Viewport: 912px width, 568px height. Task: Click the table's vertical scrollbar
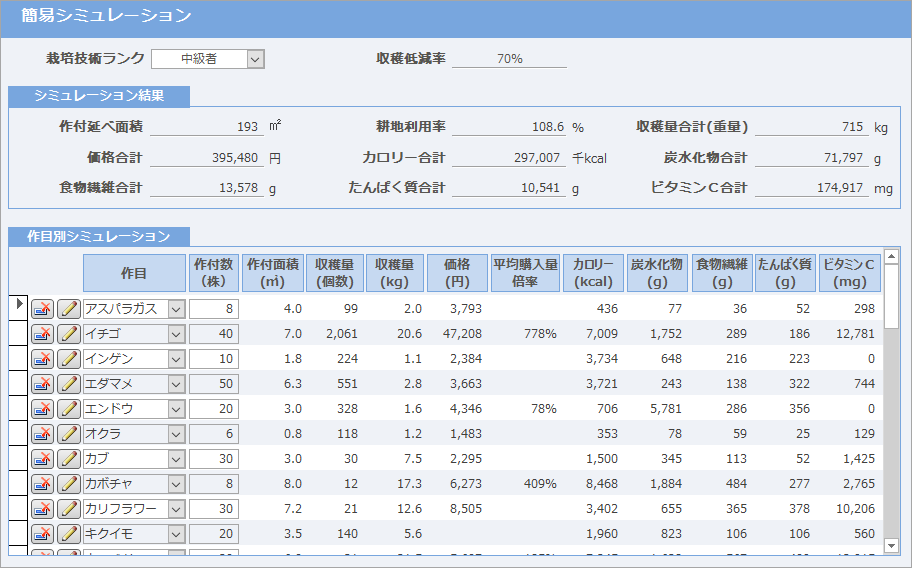(x=891, y=420)
